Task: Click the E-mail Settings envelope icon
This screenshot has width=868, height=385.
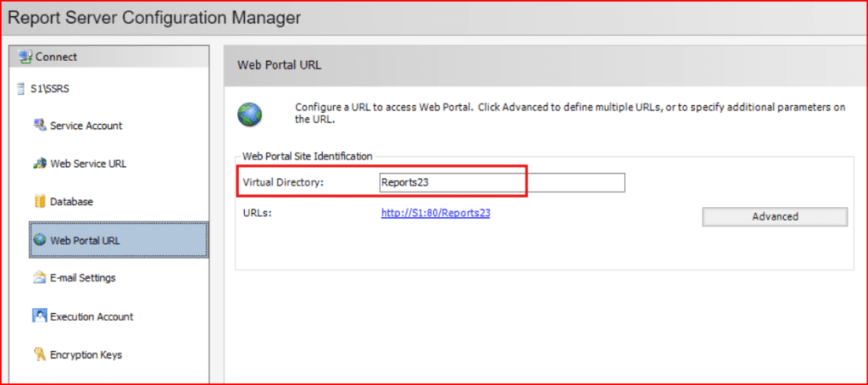Action: pyautogui.click(x=39, y=278)
